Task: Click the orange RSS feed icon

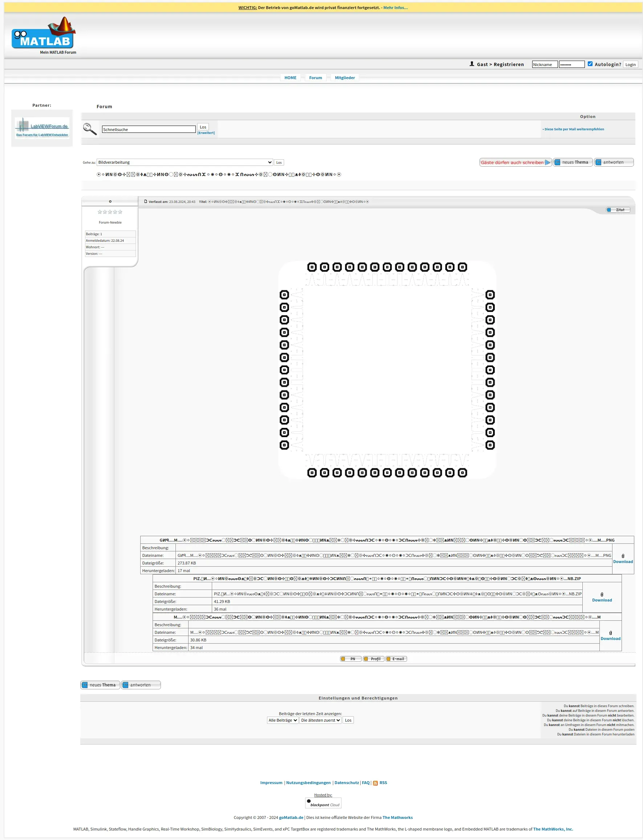Action: 376,783
